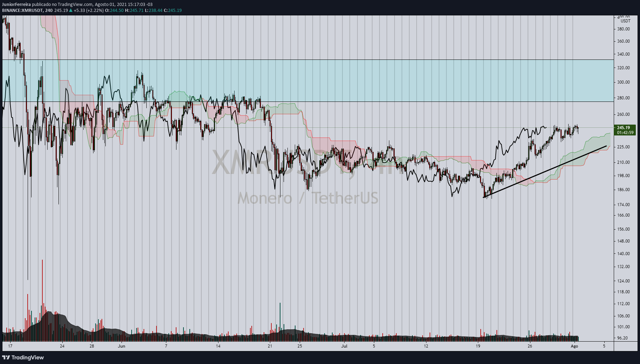Click the L:238.44 low price value
The image size is (640, 364).
click(154, 10)
